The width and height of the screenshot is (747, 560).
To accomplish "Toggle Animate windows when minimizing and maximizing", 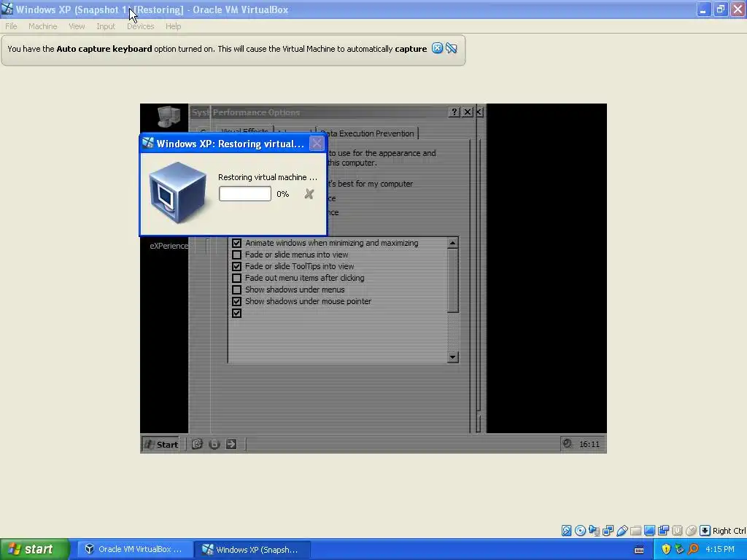I will (x=236, y=243).
